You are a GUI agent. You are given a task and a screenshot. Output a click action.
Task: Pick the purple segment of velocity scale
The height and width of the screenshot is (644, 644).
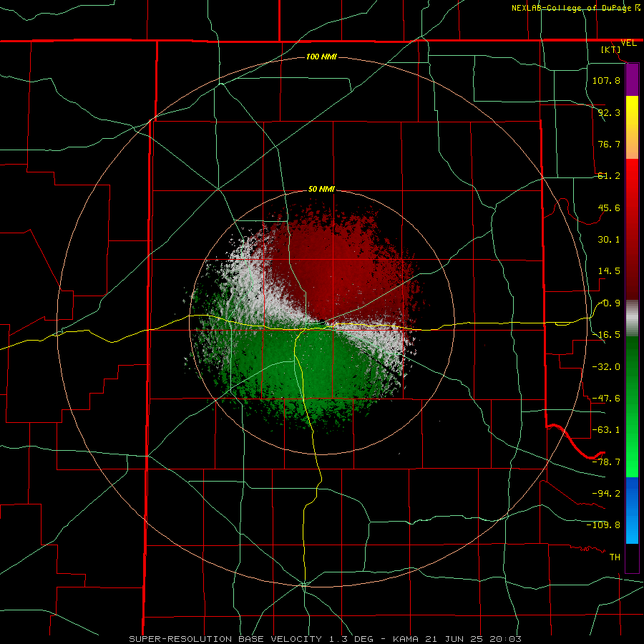tap(632, 79)
